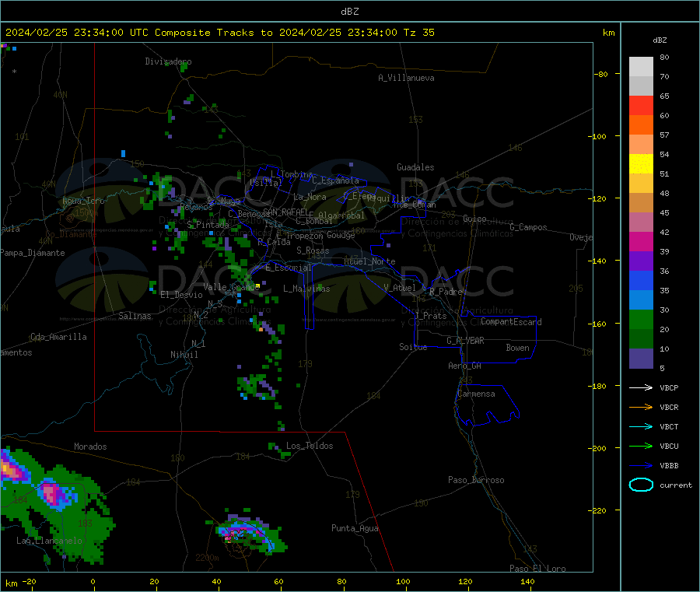Click the 'C_Campos' map label
The image size is (700, 592).
[x=529, y=227]
